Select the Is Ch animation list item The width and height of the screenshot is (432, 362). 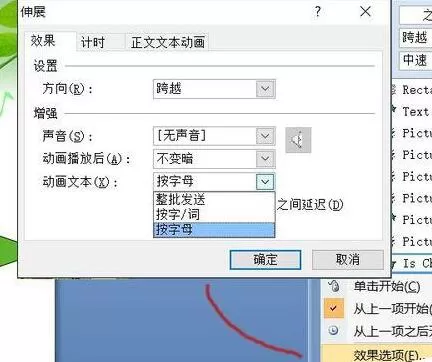[412, 263]
